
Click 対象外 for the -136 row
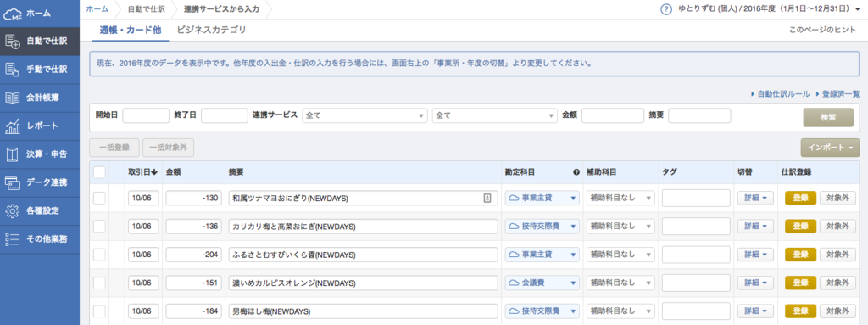pyautogui.click(x=837, y=226)
